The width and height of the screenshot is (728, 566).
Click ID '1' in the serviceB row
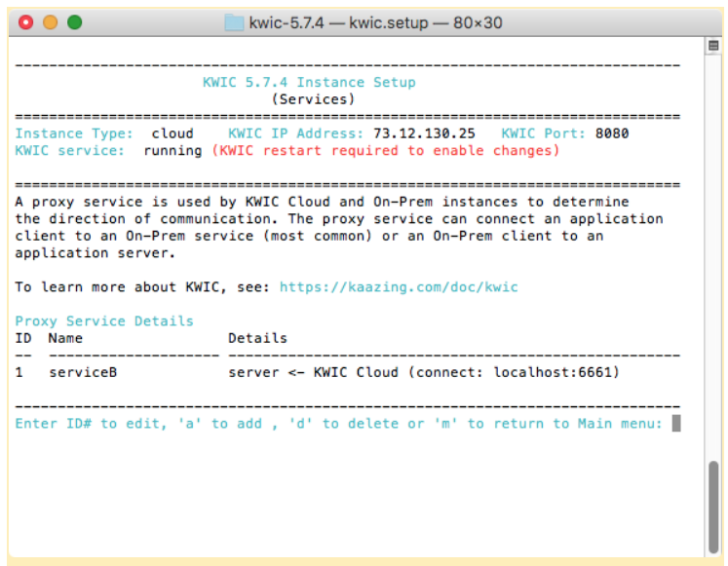(19, 372)
